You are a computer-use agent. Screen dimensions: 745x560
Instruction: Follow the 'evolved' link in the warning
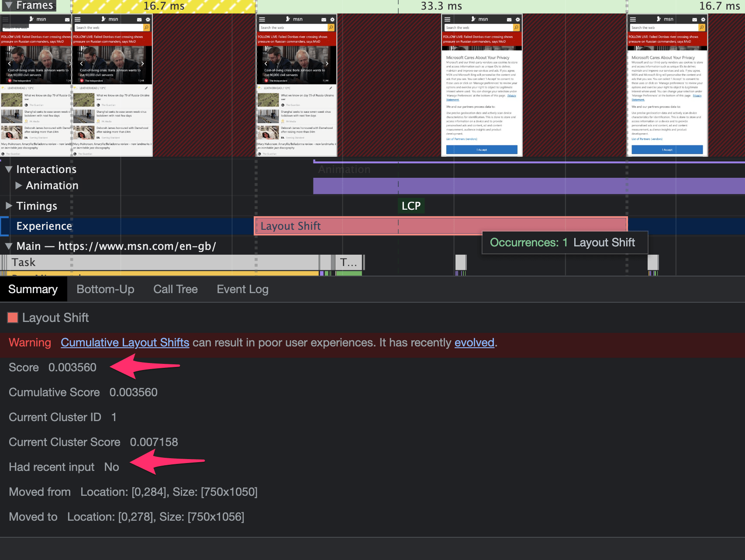point(474,342)
